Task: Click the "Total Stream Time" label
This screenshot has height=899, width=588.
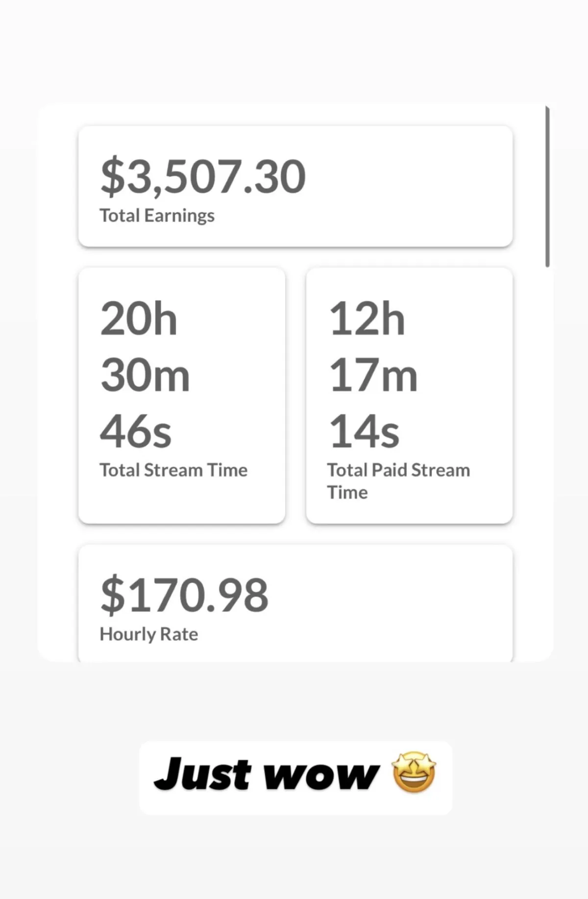Action: click(x=173, y=470)
